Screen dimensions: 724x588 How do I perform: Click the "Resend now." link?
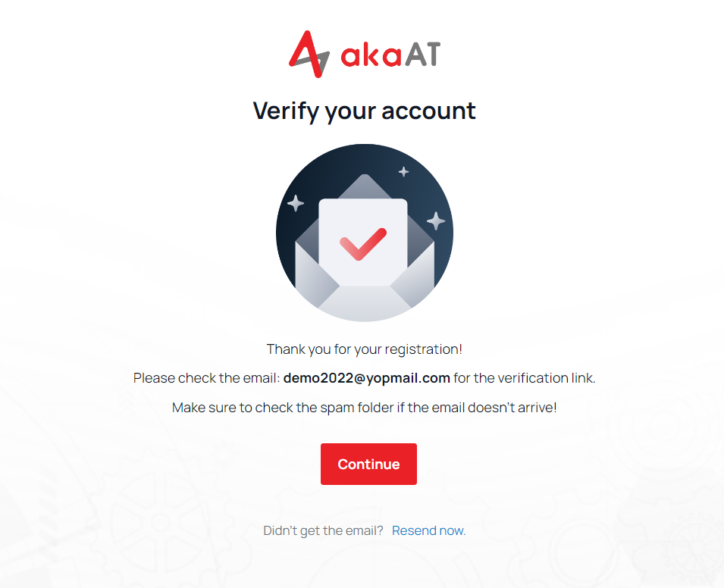(428, 530)
